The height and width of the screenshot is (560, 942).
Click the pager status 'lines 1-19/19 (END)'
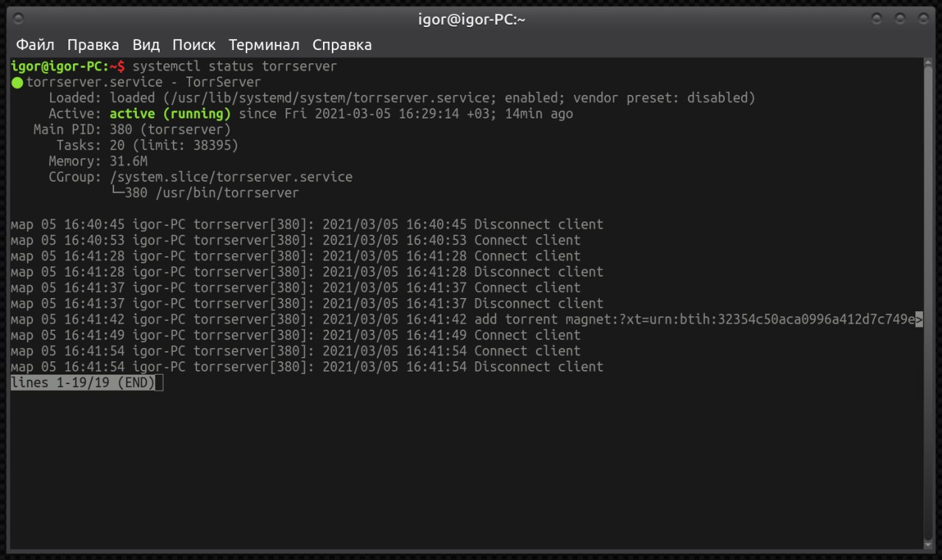(x=83, y=383)
